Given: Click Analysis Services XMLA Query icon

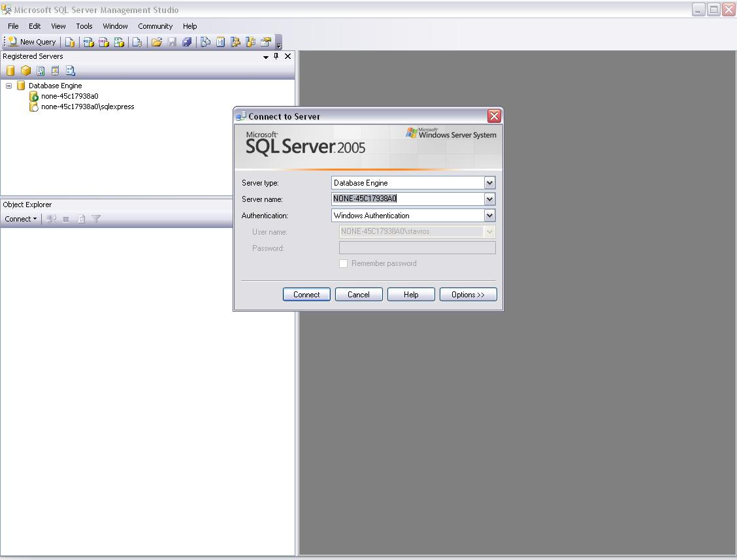Looking at the screenshot, I should click(x=120, y=42).
